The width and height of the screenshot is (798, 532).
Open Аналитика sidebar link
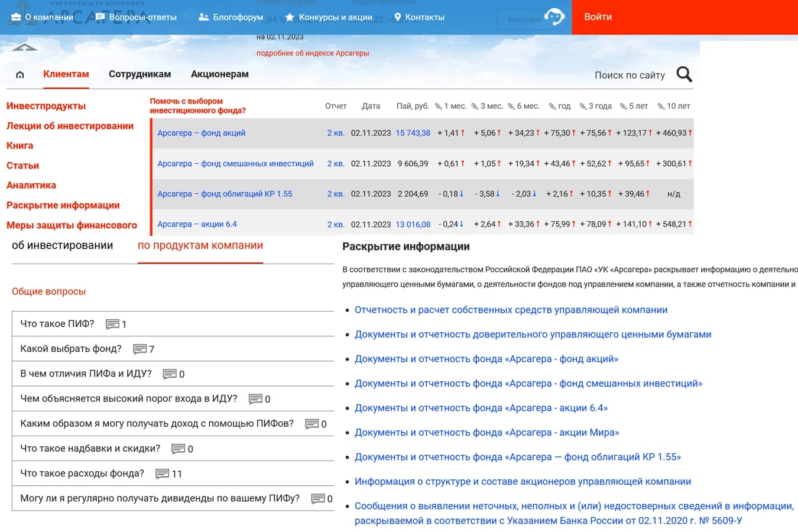point(31,185)
